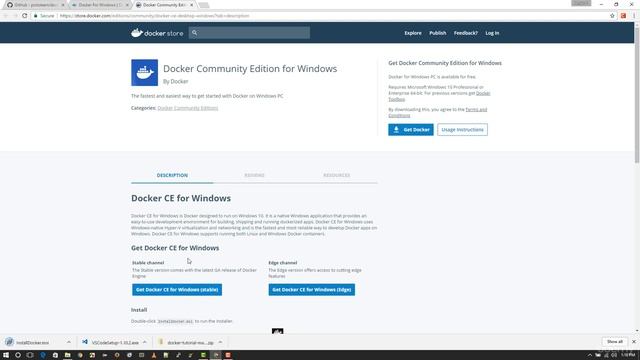
Task: Click the By Docker publisher link
Action: [x=176, y=81]
